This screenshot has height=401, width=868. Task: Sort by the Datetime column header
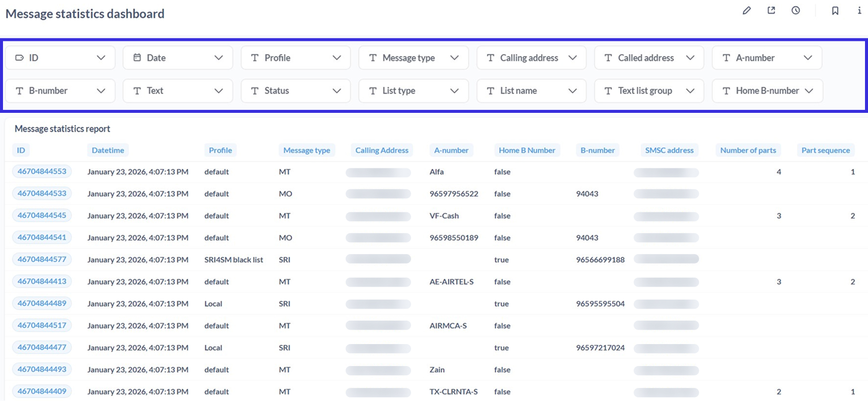pyautogui.click(x=108, y=150)
